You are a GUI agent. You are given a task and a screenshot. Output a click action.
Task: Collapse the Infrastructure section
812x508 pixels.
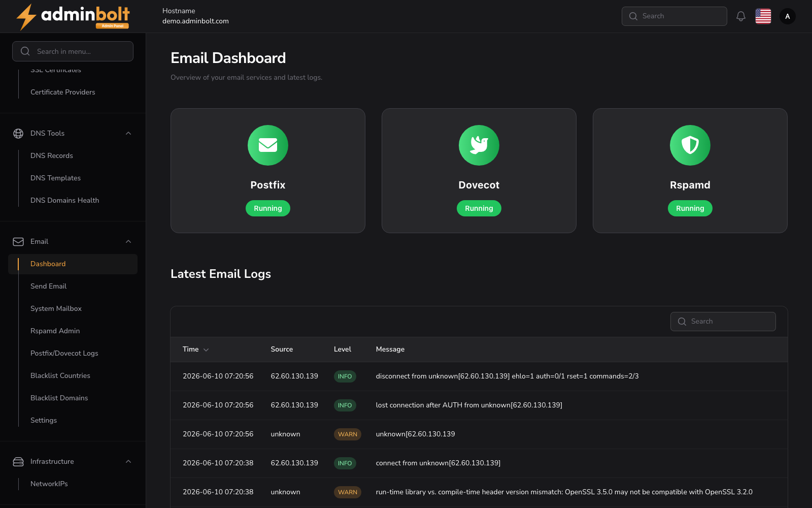(x=128, y=461)
